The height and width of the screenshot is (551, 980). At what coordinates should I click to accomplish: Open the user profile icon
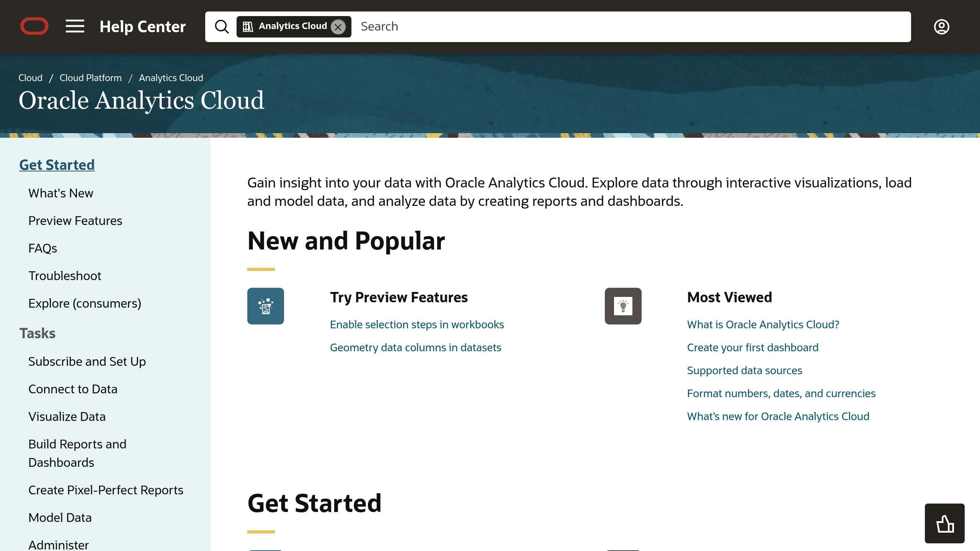click(941, 27)
